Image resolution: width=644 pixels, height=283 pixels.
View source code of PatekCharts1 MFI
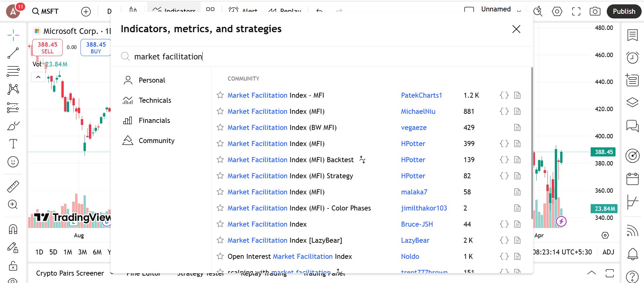tap(504, 95)
